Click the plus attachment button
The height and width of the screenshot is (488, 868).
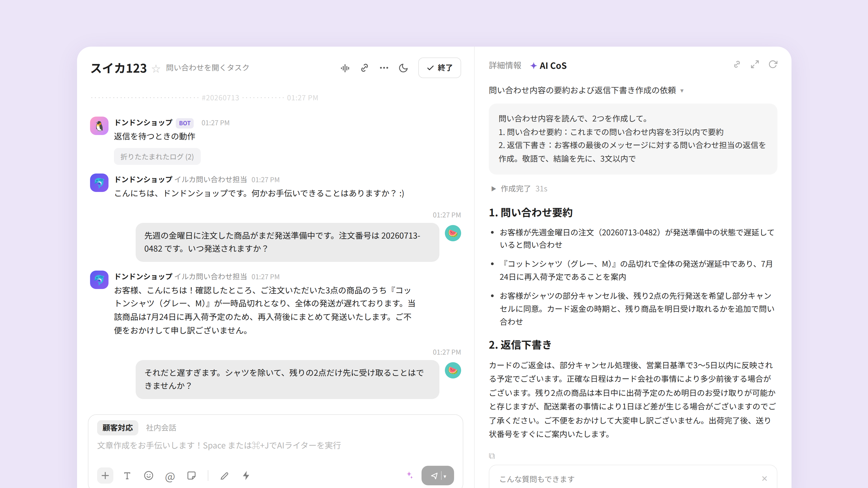pos(105,476)
